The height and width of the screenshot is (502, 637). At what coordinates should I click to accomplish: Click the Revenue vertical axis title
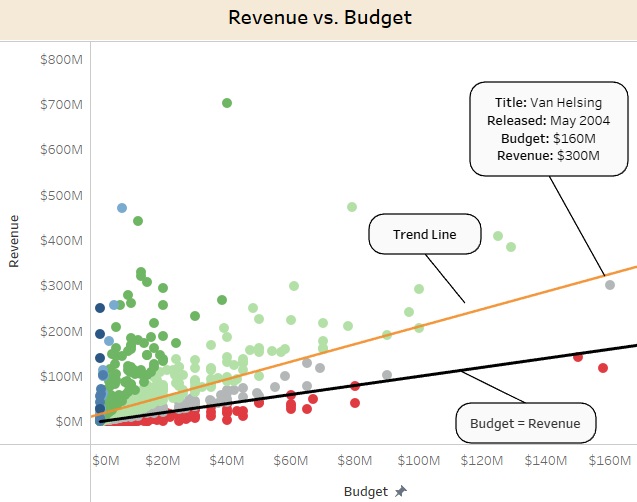pos(14,243)
